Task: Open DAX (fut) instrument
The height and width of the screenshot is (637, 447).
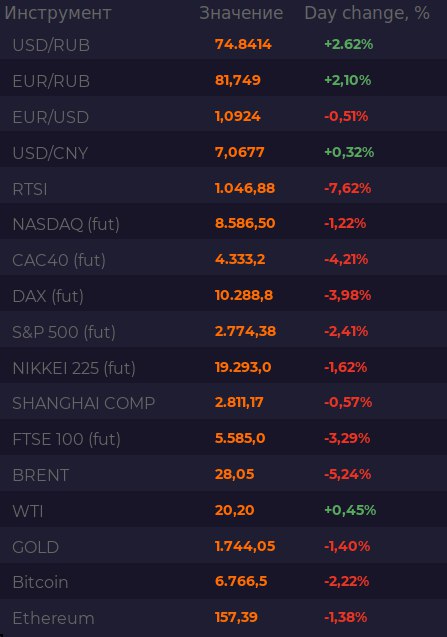Action: 48,296
